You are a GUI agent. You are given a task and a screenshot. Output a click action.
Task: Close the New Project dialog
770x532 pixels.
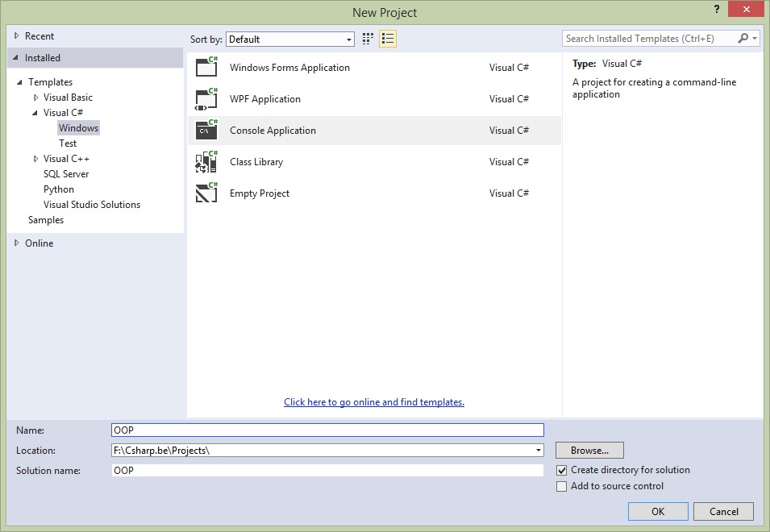pyautogui.click(x=746, y=10)
